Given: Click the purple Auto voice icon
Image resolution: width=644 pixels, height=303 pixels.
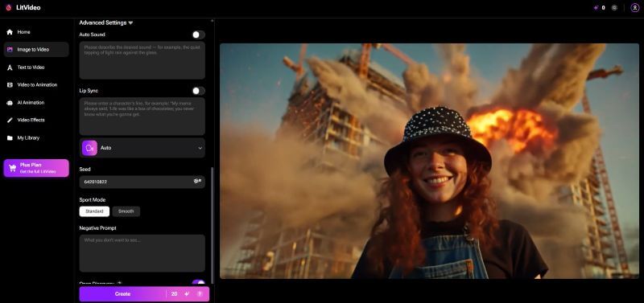Looking at the screenshot, I should [89, 148].
